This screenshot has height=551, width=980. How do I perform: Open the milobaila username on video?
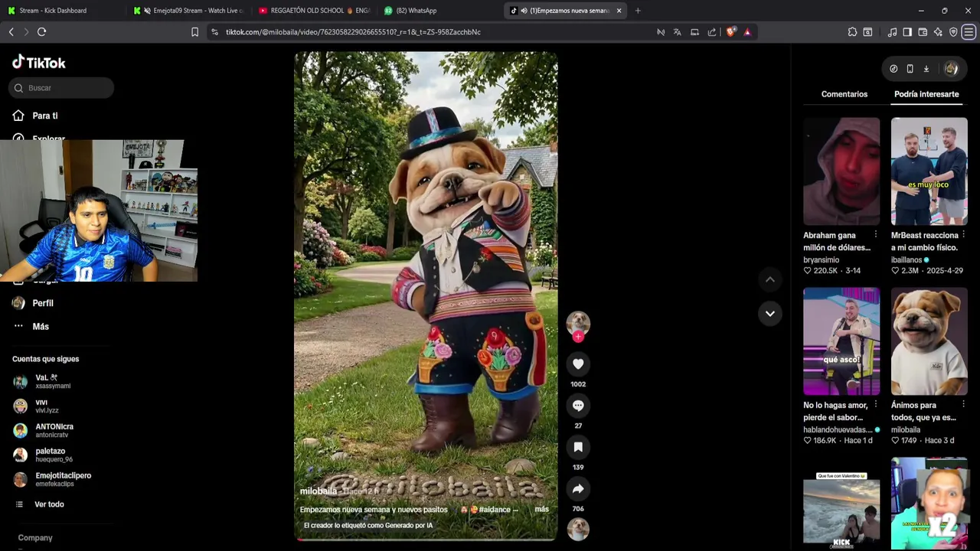(318, 491)
